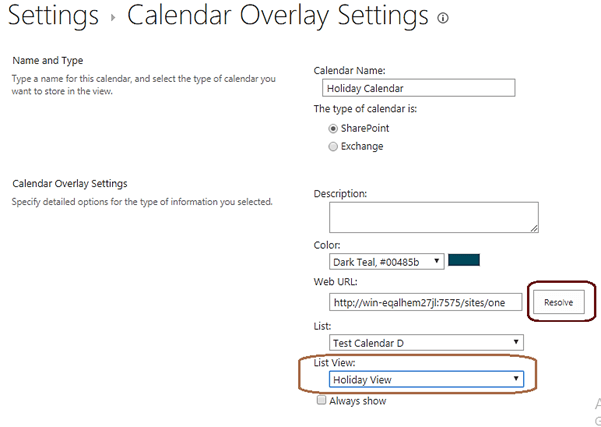Select the SharePoint calendar type
This screenshot has height=427, width=601.
334,128
